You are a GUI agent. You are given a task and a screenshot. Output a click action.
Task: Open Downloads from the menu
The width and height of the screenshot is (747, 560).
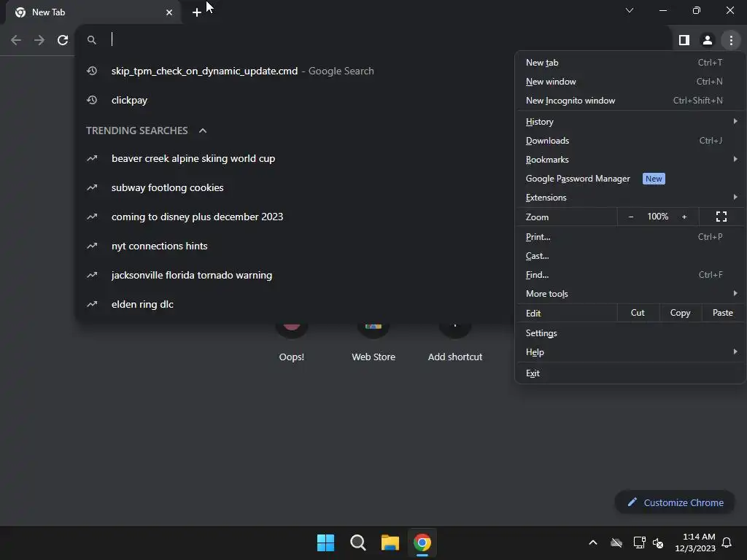630,141
